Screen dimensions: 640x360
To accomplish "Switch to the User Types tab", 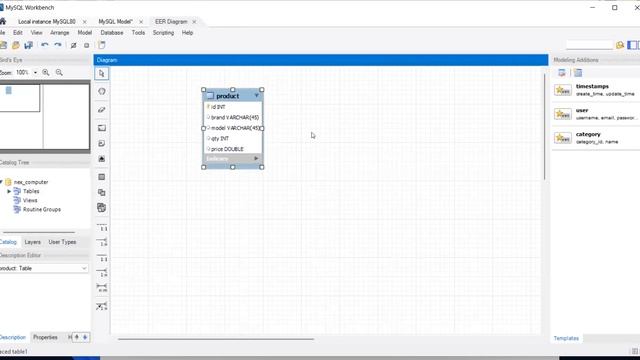I will pyautogui.click(x=62, y=242).
